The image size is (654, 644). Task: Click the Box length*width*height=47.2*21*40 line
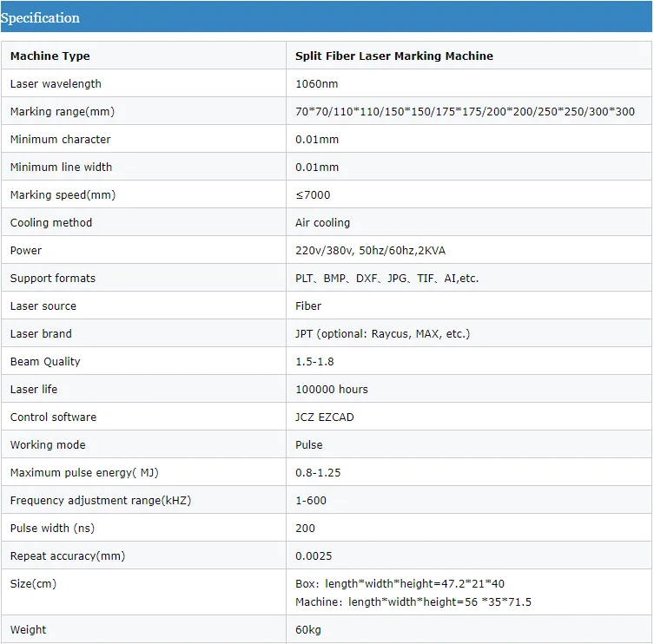(400, 584)
